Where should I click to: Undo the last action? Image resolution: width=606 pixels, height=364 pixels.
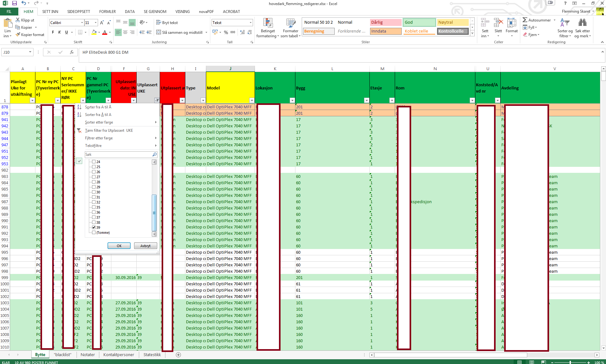point(24,3)
